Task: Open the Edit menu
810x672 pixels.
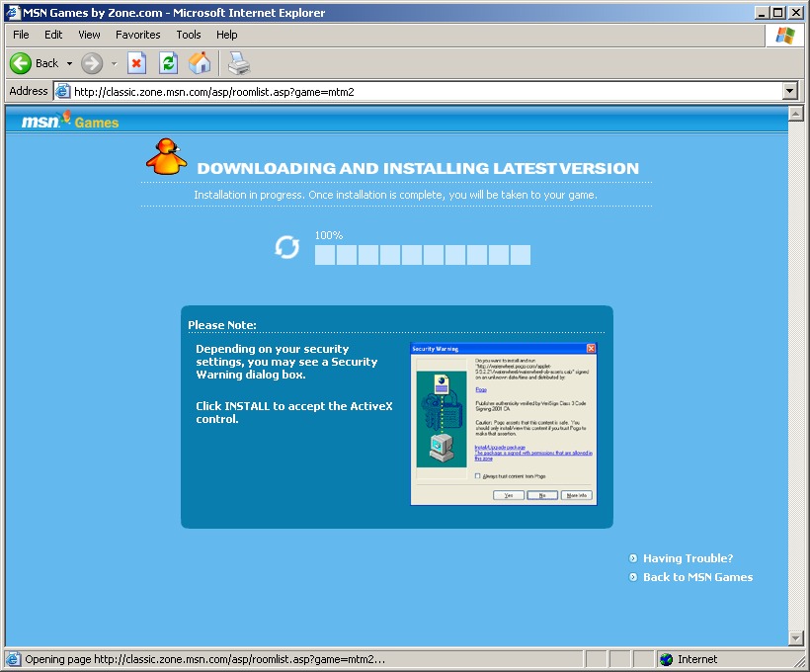Action: (53, 35)
